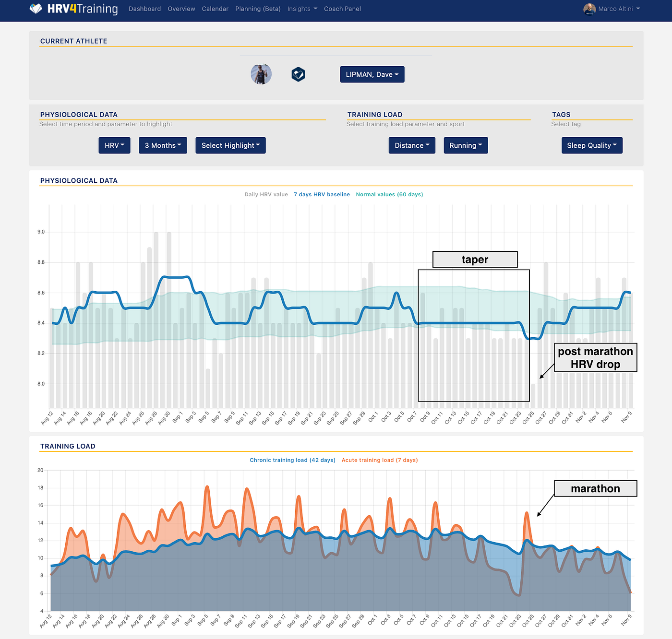Open the Dashboard menu item

(x=144, y=9)
